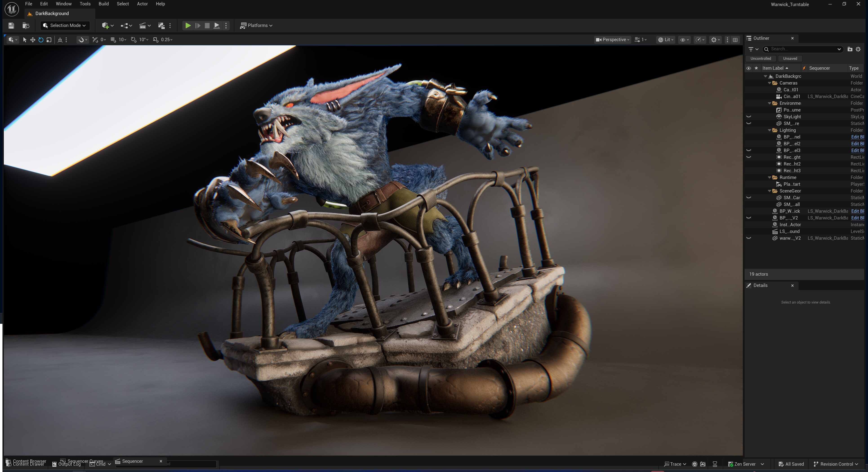Click the viewport layout grid icon
Image resolution: width=868 pixels, height=472 pixels.
tap(735, 40)
